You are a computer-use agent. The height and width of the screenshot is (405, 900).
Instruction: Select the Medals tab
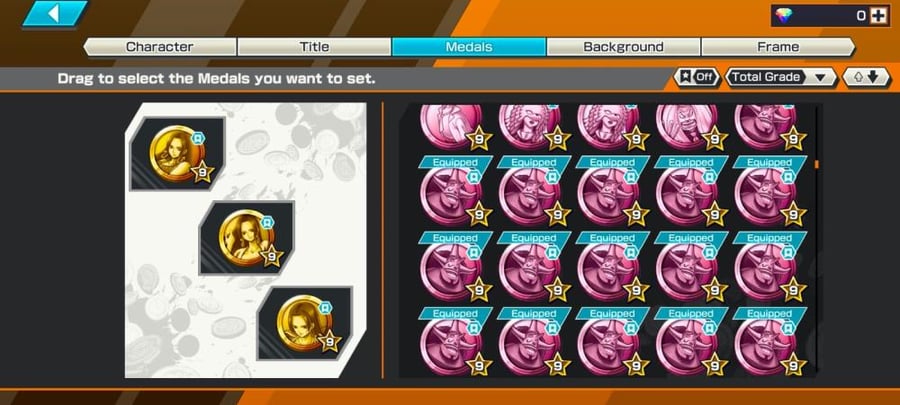click(x=469, y=47)
